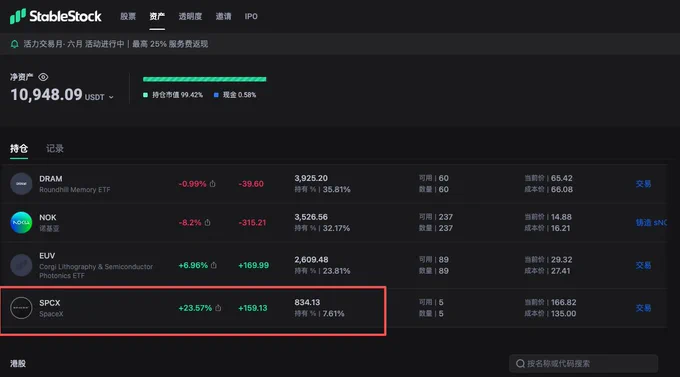The height and width of the screenshot is (377, 680).
Task: Click 交易 link in EUV row
Action: [644, 265]
